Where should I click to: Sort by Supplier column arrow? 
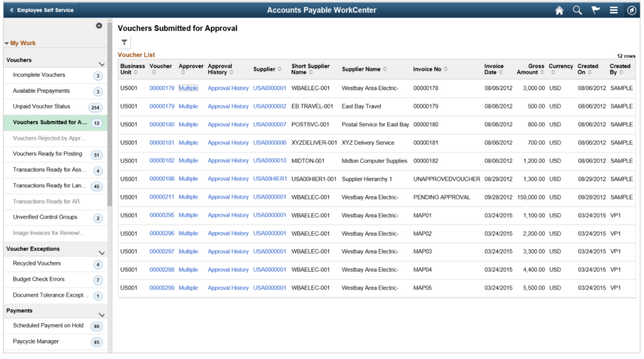coord(280,69)
